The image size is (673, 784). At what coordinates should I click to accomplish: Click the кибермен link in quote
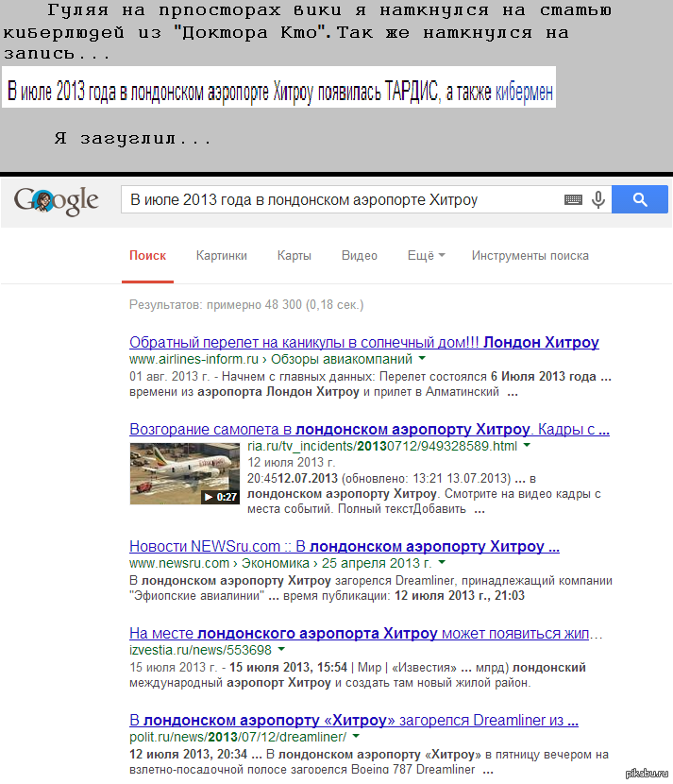coord(524,92)
